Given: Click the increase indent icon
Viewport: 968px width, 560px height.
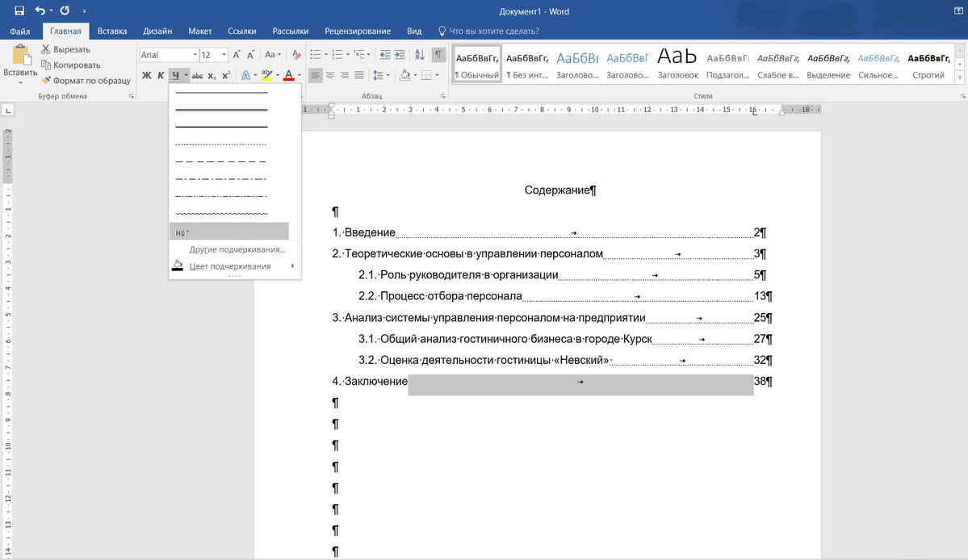Looking at the screenshot, I should 399,55.
